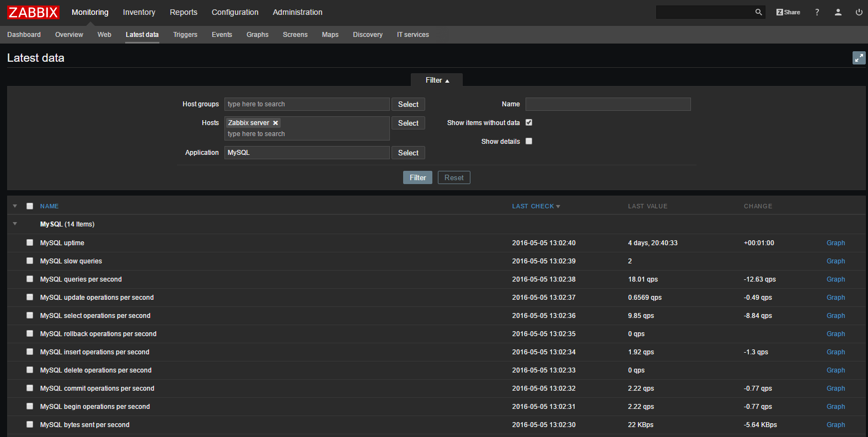Click the search magnifier icon
This screenshot has width=868, height=437.
click(x=758, y=12)
